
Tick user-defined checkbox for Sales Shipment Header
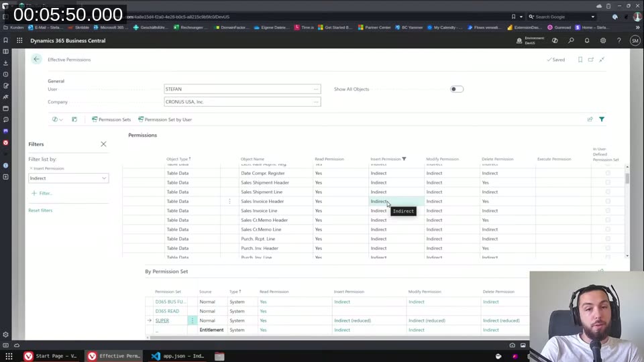tap(608, 182)
